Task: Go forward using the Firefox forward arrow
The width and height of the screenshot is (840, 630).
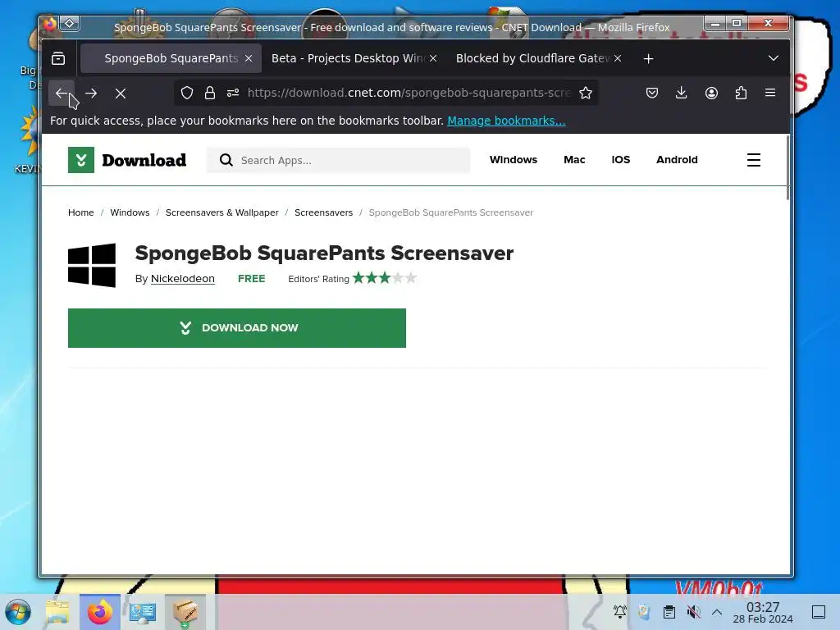Action: pyautogui.click(x=91, y=94)
